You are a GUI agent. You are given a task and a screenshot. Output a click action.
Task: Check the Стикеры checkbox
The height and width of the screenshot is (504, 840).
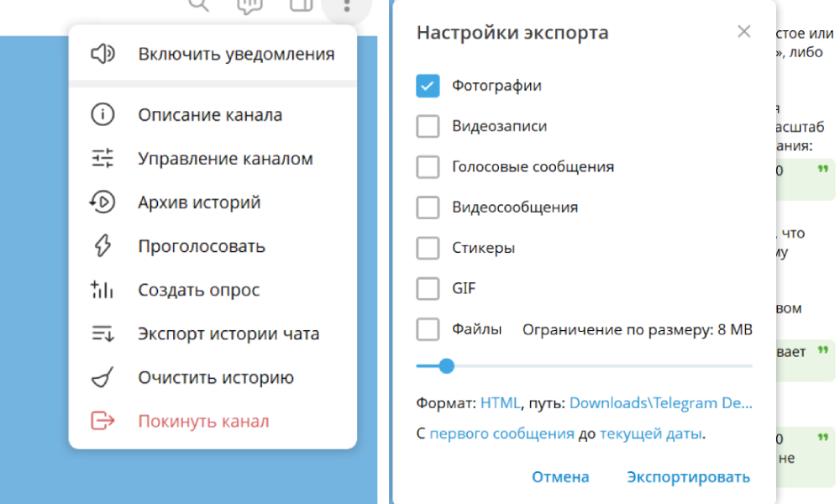coord(428,248)
